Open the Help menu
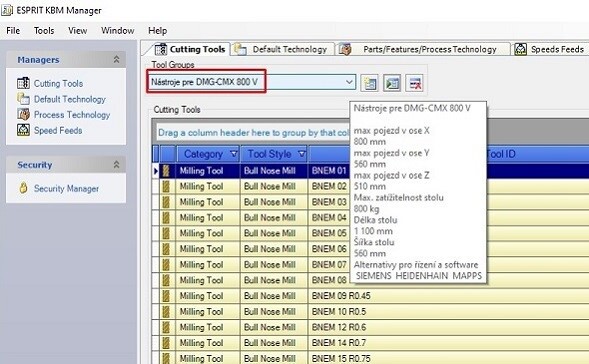 [x=157, y=30]
